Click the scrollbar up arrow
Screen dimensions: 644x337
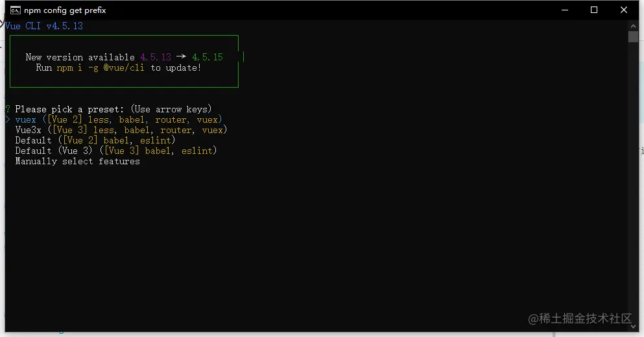tap(633, 26)
